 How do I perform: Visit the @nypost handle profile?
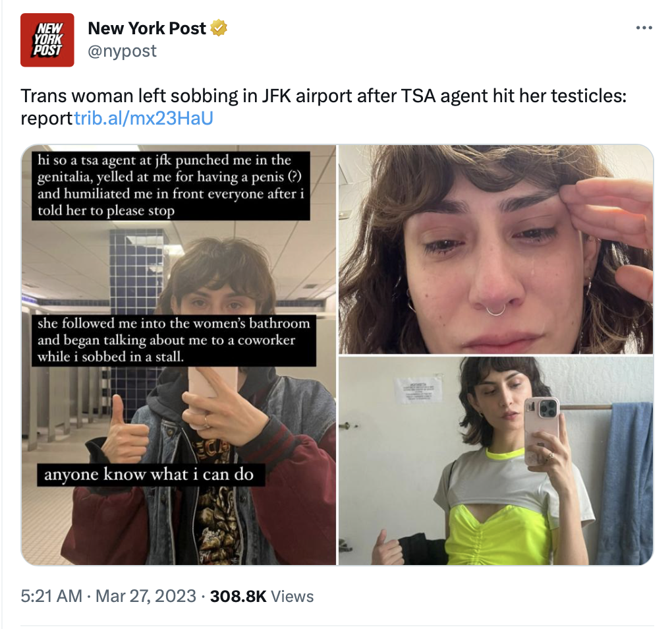[122, 51]
